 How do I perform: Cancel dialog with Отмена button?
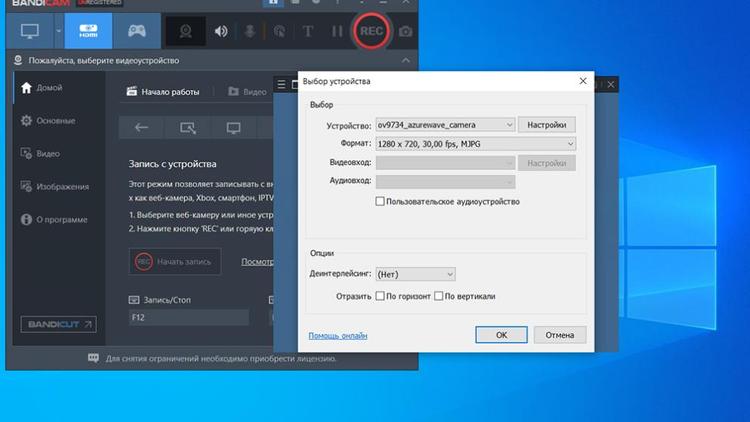pyautogui.click(x=560, y=335)
